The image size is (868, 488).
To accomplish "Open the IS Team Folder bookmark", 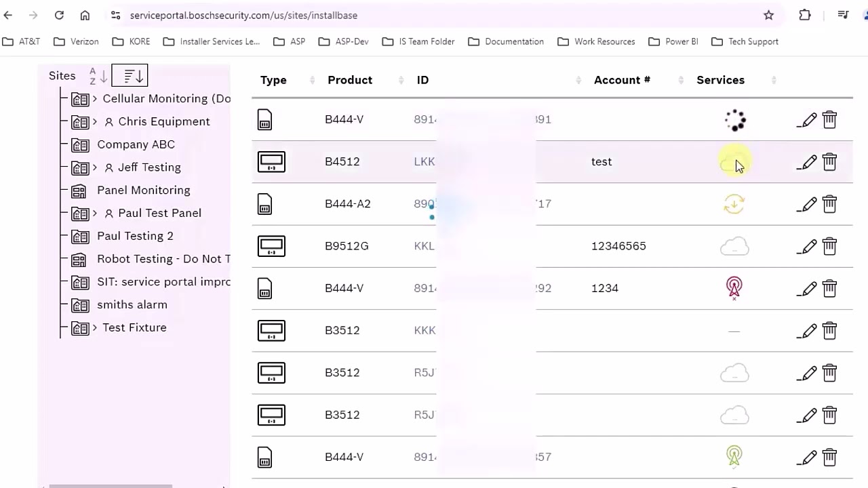I will (418, 41).
